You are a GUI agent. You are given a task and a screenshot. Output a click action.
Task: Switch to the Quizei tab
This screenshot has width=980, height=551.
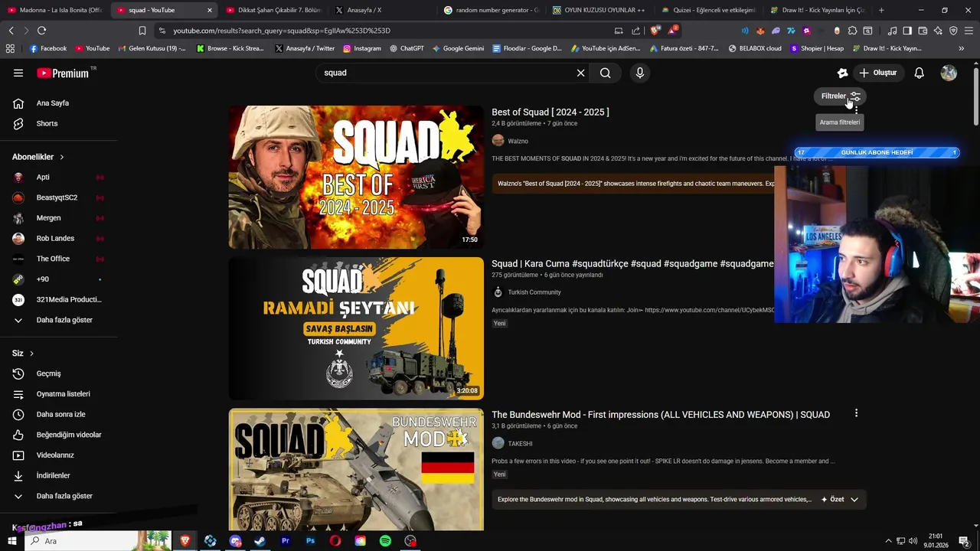710,10
